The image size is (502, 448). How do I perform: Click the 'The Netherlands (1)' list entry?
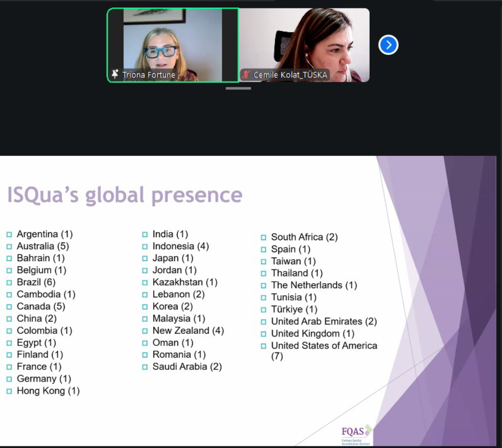(x=314, y=285)
